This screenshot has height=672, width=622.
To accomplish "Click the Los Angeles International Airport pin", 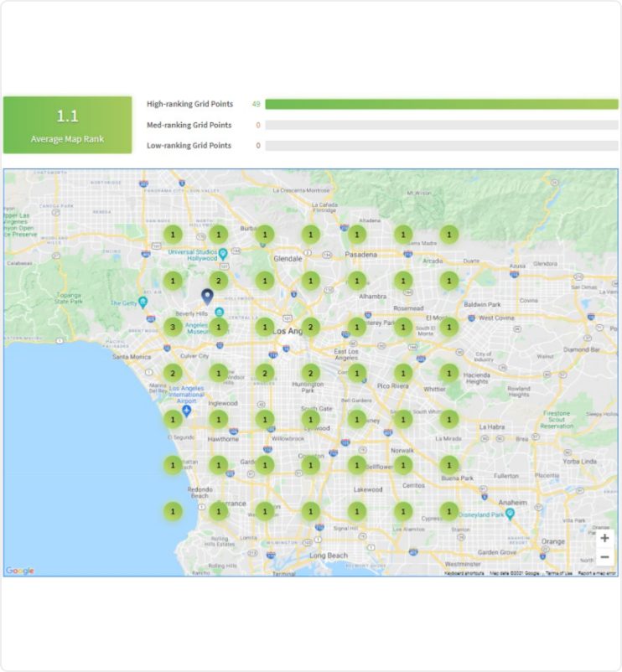I will coord(186,411).
